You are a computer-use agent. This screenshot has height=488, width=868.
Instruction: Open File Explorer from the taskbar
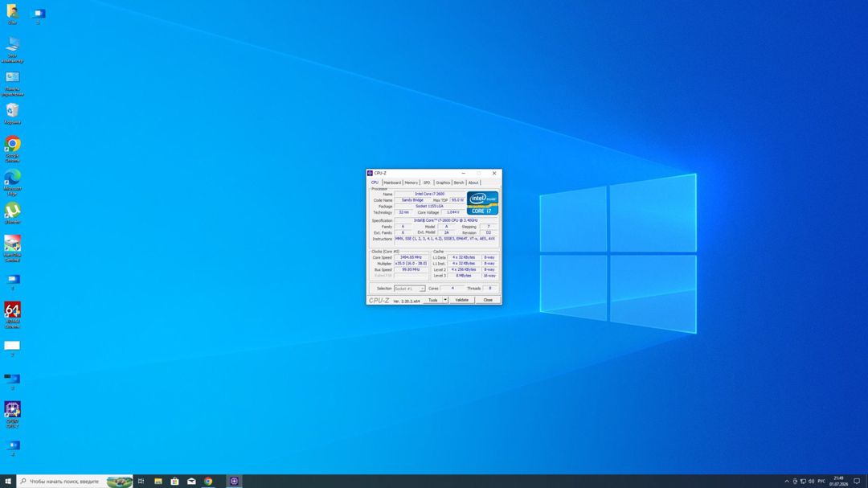tap(158, 482)
